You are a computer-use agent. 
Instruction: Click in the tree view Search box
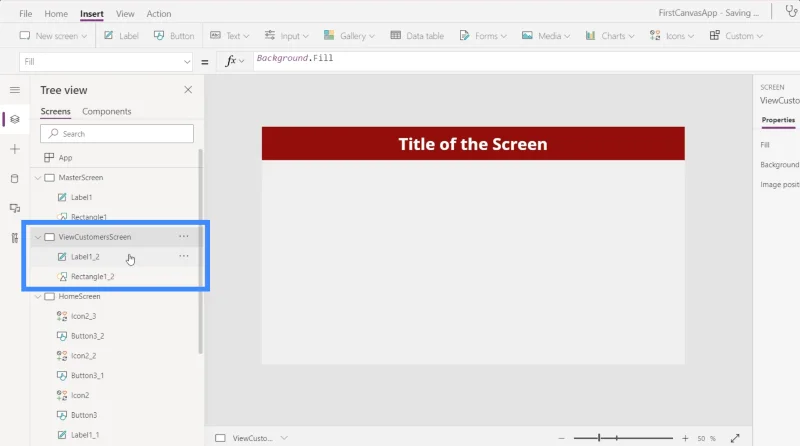pos(117,134)
